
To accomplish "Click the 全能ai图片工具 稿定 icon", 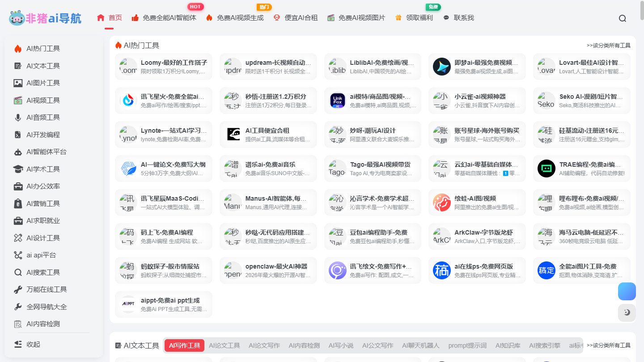I will [547, 270].
